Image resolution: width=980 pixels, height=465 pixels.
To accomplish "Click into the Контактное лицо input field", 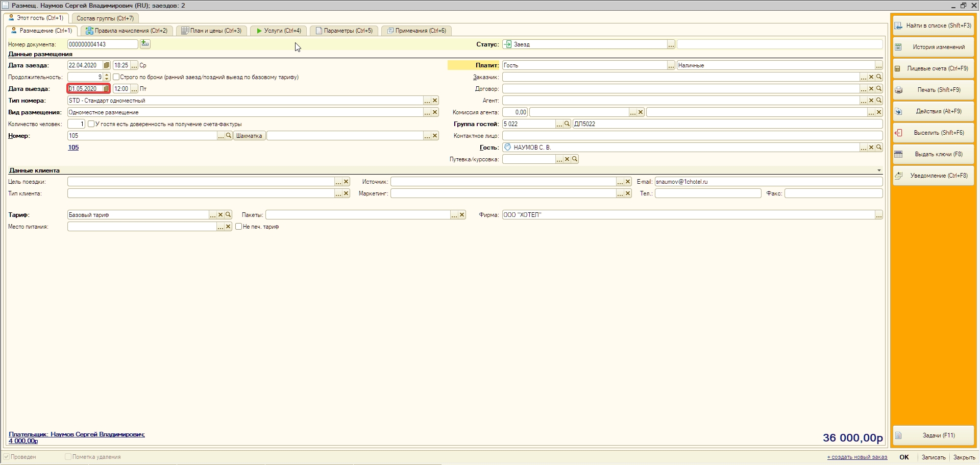I will pos(693,136).
